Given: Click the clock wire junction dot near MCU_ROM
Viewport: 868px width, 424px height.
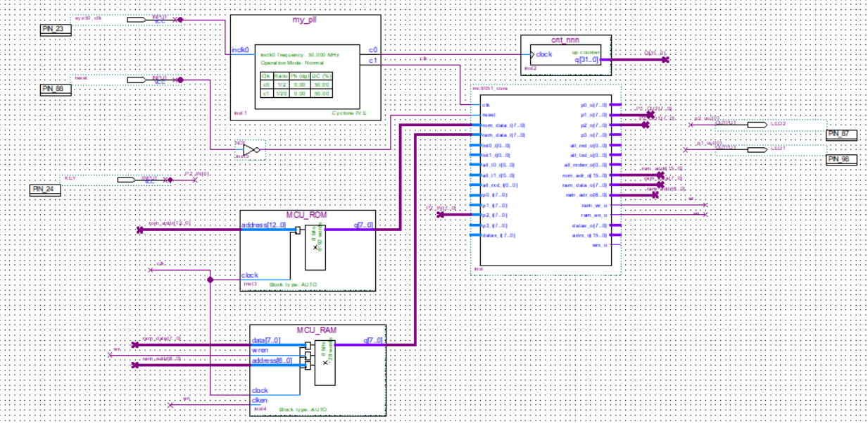Looking at the screenshot, I should pyautogui.click(x=210, y=280).
